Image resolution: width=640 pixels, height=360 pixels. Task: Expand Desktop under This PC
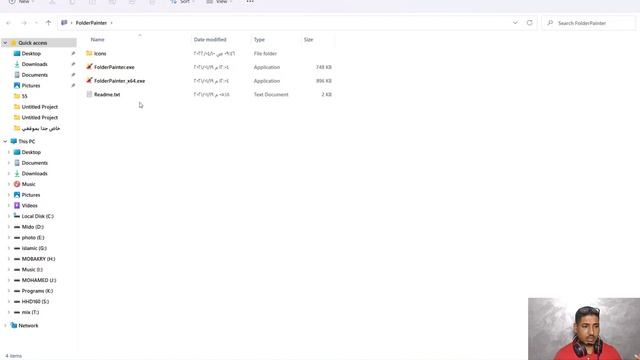click(x=9, y=152)
